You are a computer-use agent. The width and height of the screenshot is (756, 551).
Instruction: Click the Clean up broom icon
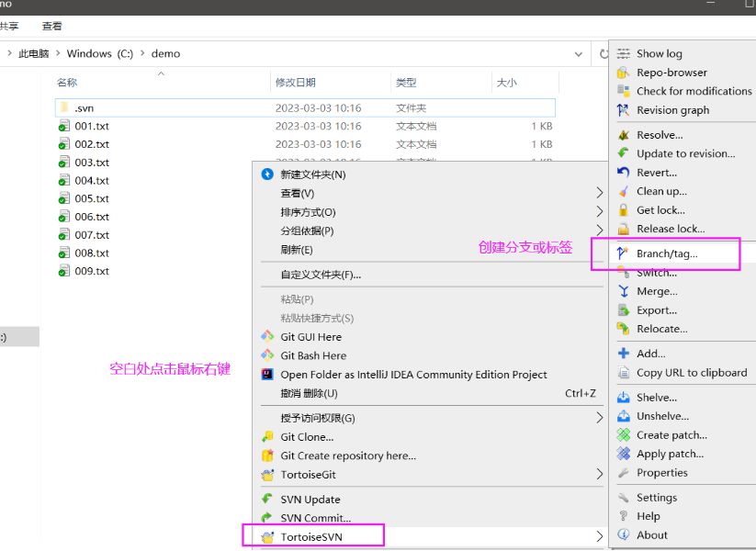pyautogui.click(x=624, y=191)
